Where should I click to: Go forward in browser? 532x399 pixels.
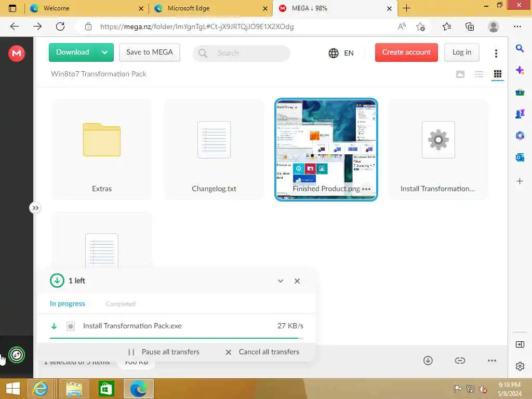point(37,26)
